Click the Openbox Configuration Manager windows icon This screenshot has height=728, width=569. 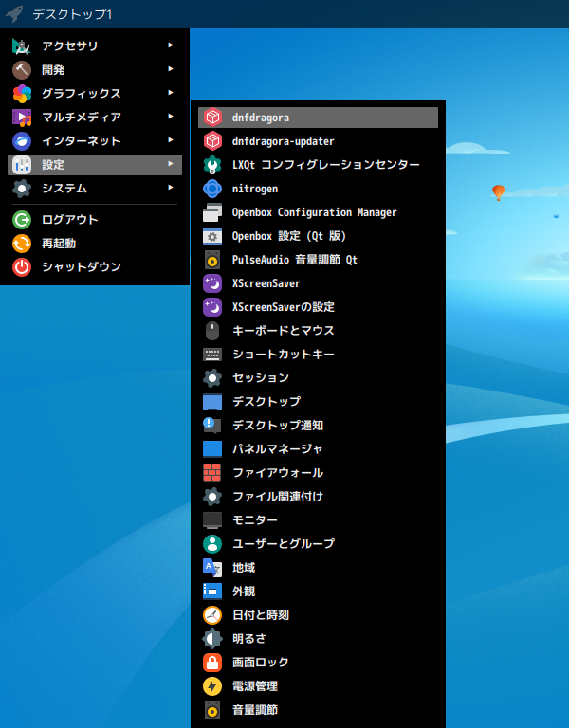tap(212, 212)
